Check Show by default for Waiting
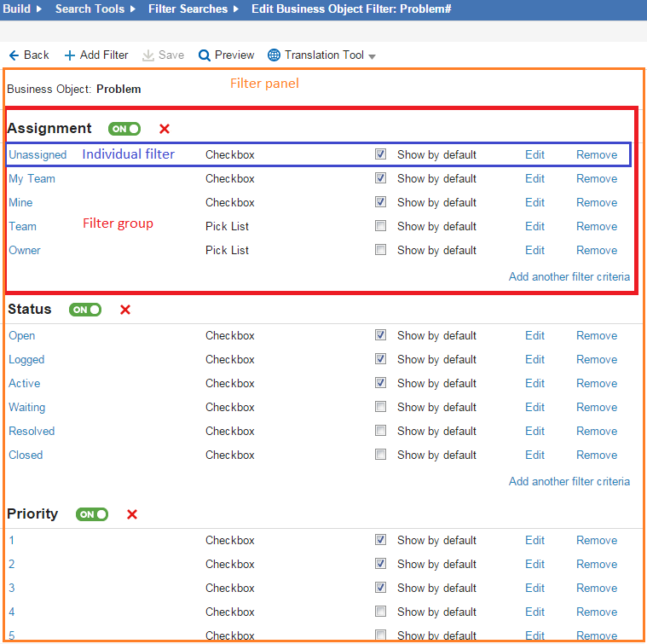The height and width of the screenshot is (644, 647). (381, 407)
